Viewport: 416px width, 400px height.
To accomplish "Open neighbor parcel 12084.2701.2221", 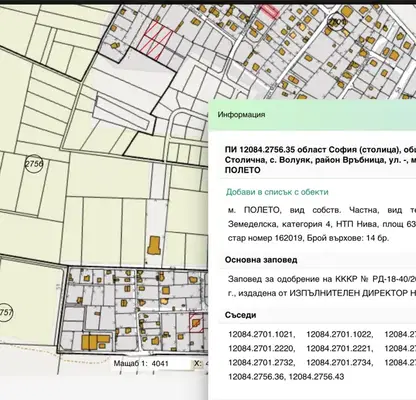I will click(340, 349).
